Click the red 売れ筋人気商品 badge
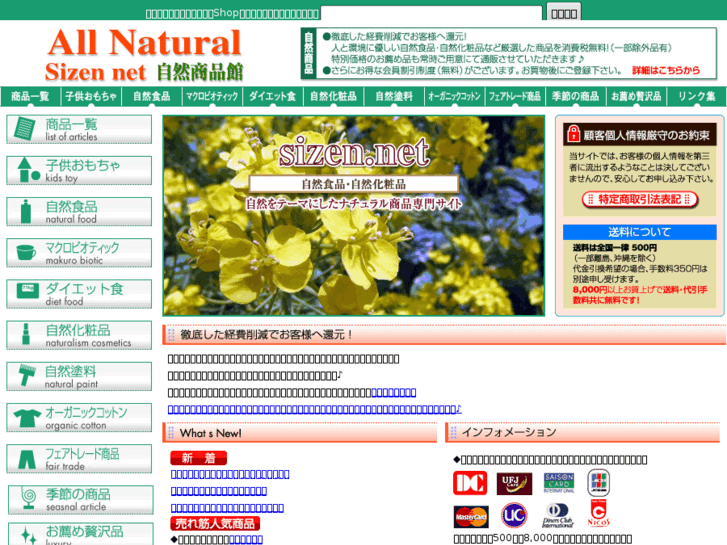 pyautogui.click(x=215, y=524)
